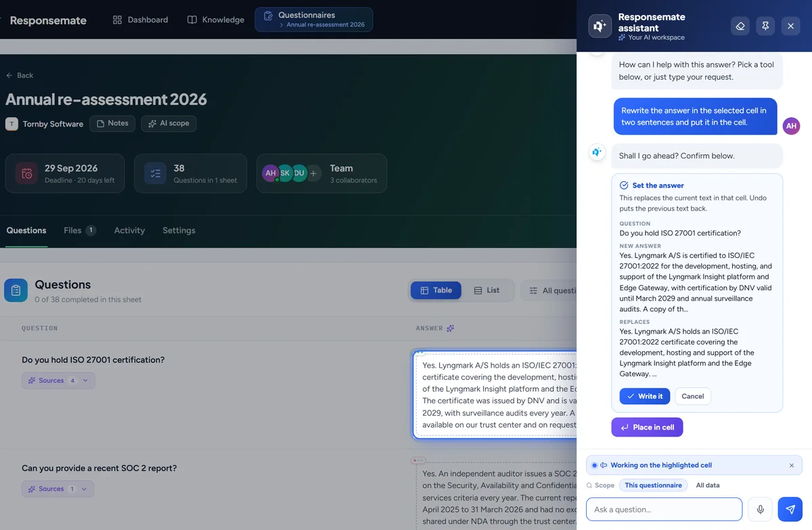Expand Sources 1 for SOC 2 question

[x=58, y=489]
